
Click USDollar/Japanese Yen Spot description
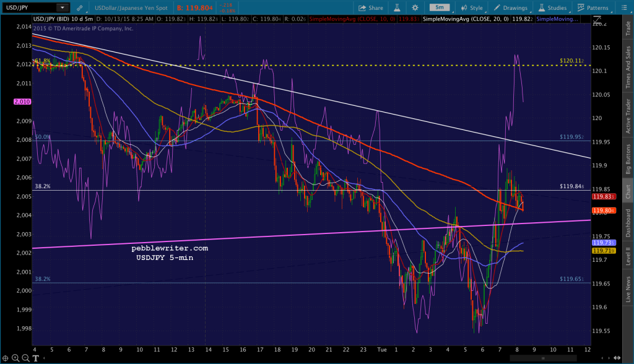(131, 7)
